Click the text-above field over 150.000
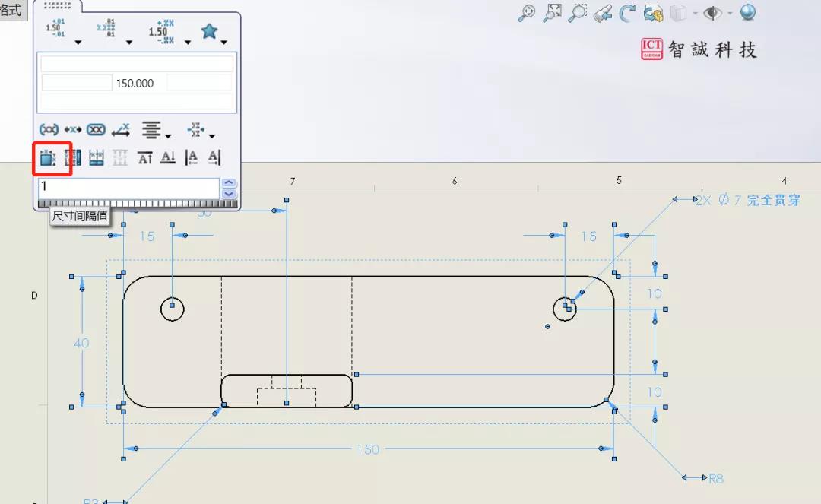The image size is (821, 504). (137, 64)
